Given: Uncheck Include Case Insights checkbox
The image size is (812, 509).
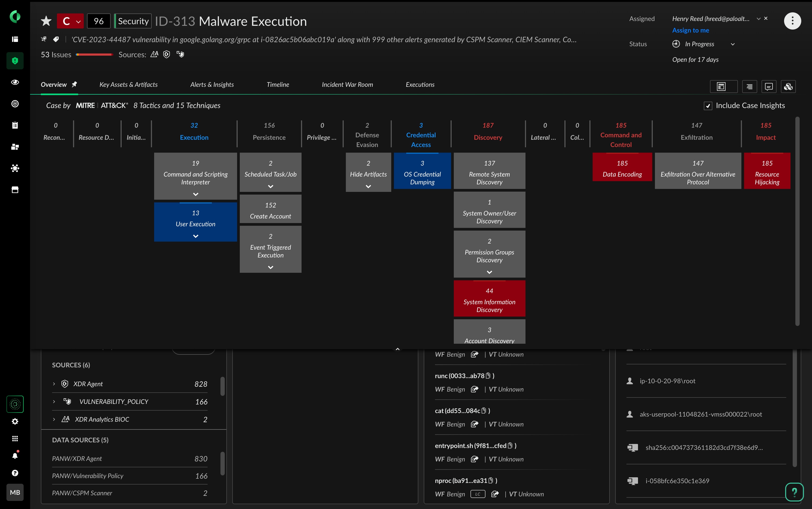Looking at the screenshot, I should pos(708,106).
